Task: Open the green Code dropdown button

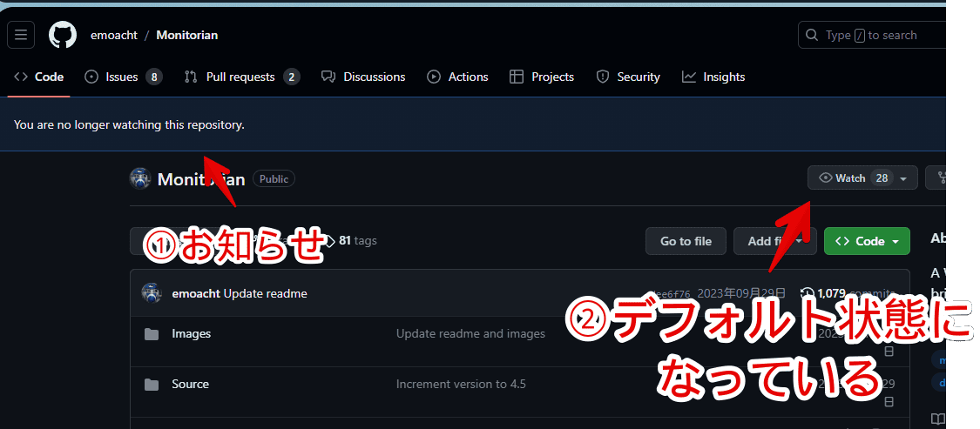Action: coord(867,241)
